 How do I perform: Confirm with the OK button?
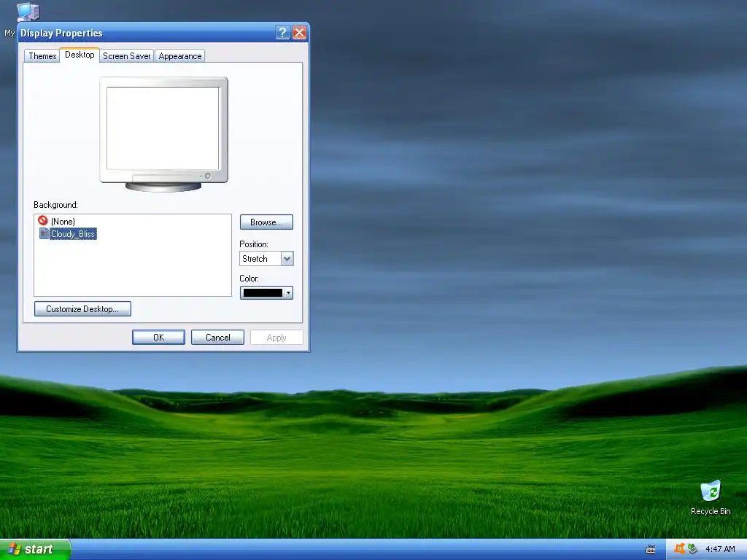[158, 337]
